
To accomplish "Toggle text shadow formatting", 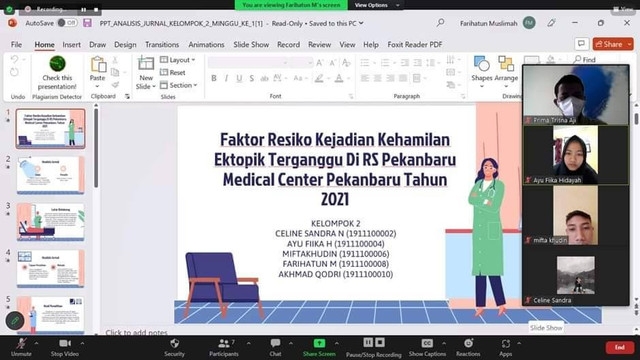I will [x=252, y=78].
